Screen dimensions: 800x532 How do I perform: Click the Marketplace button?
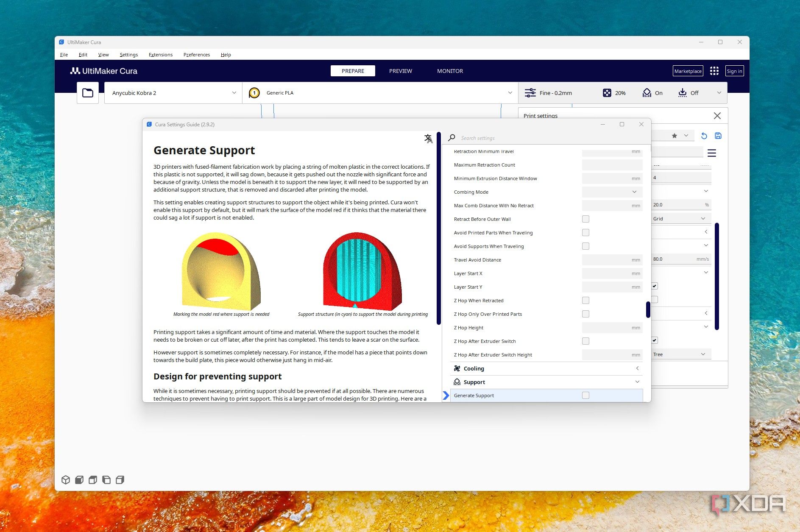coord(688,71)
